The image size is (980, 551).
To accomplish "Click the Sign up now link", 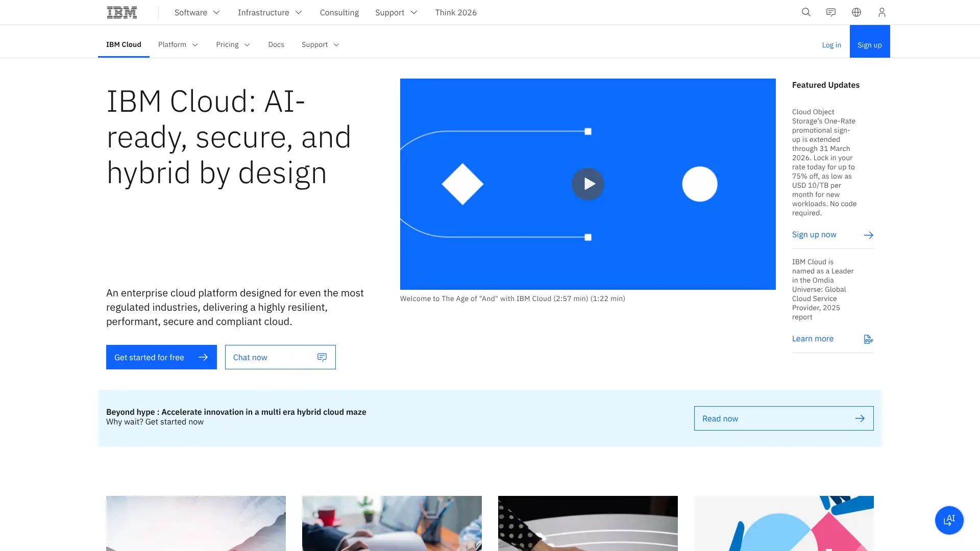I will 814,235.
